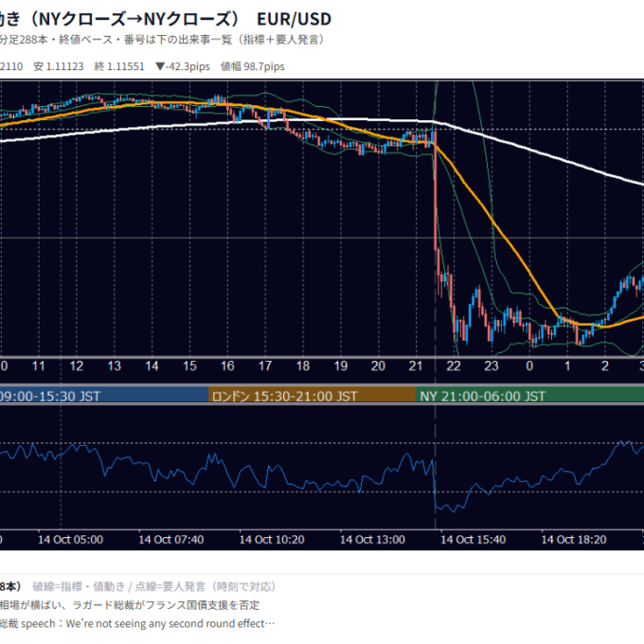The width and height of the screenshot is (644, 644).
Task: Open the speech row 'We're not seeing any second round effect'
Action: pyautogui.click(x=137, y=623)
